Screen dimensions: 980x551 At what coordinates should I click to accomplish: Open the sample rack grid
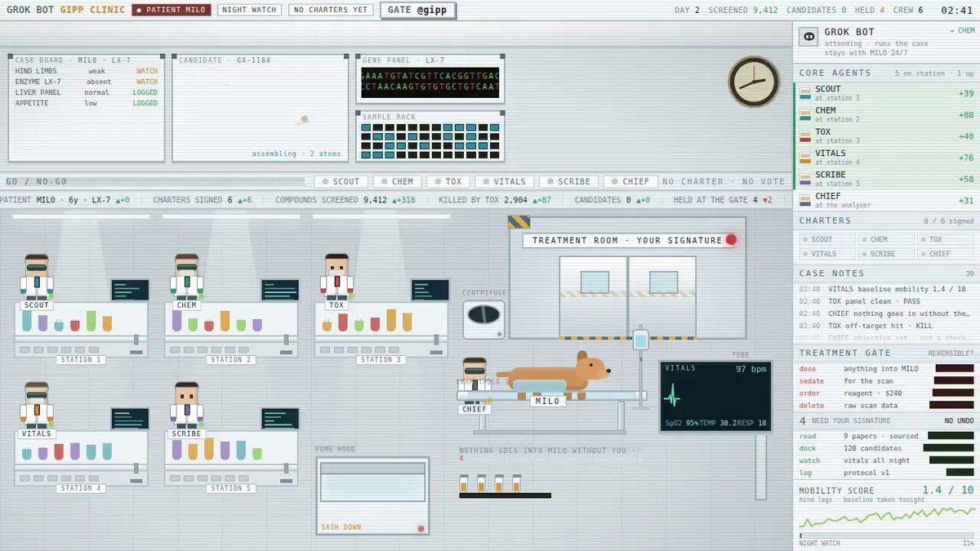[430, 140]
